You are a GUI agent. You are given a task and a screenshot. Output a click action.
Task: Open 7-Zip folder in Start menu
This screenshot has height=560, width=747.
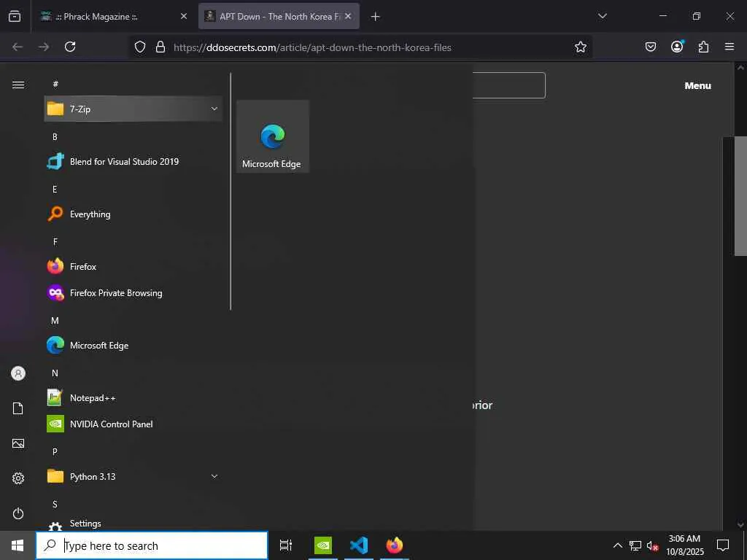133,109
